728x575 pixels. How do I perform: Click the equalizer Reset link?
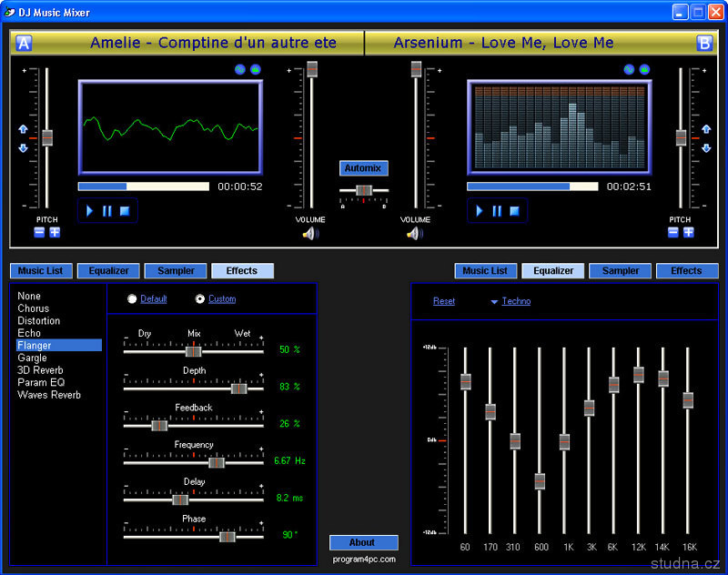point(444,301)
